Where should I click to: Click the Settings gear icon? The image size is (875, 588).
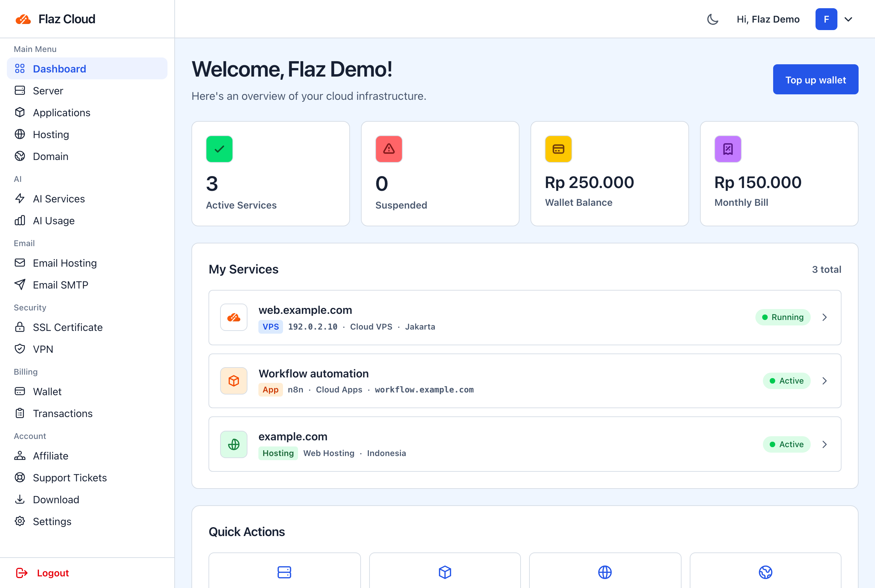(20, 521)
